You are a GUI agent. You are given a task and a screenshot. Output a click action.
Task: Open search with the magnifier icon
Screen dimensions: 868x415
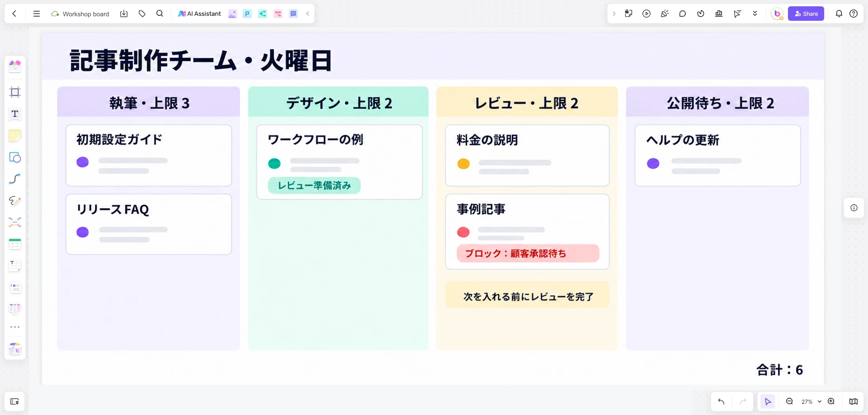coord(160,14)
